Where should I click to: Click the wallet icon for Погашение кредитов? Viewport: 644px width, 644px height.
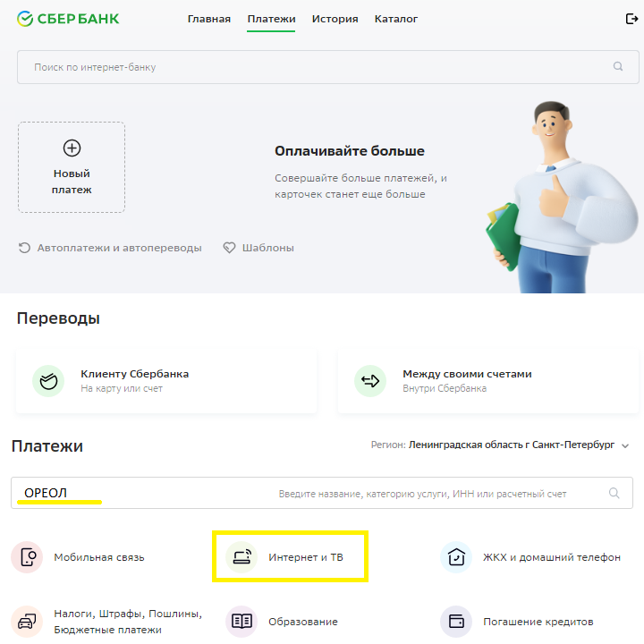[456, 622]
